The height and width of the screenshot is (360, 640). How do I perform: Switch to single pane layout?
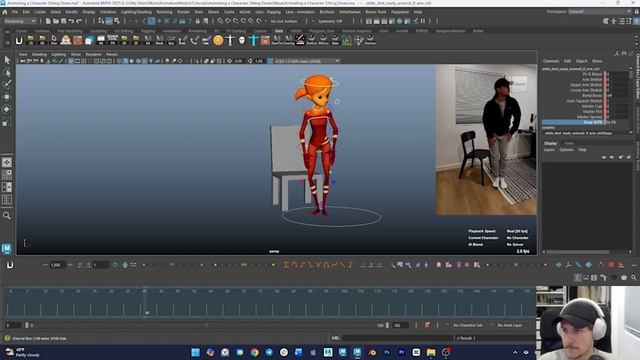[7, 162]
